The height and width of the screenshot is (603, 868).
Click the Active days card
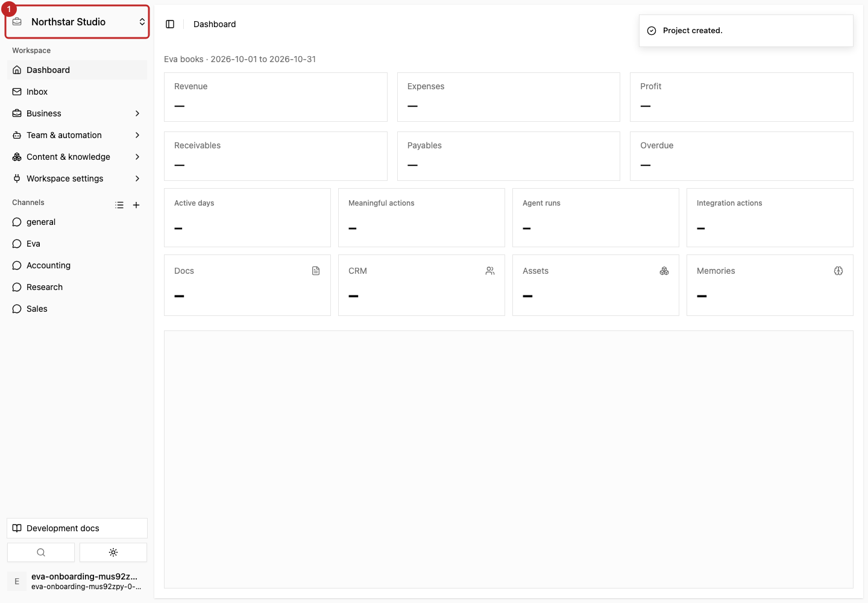tap(247, 218)
